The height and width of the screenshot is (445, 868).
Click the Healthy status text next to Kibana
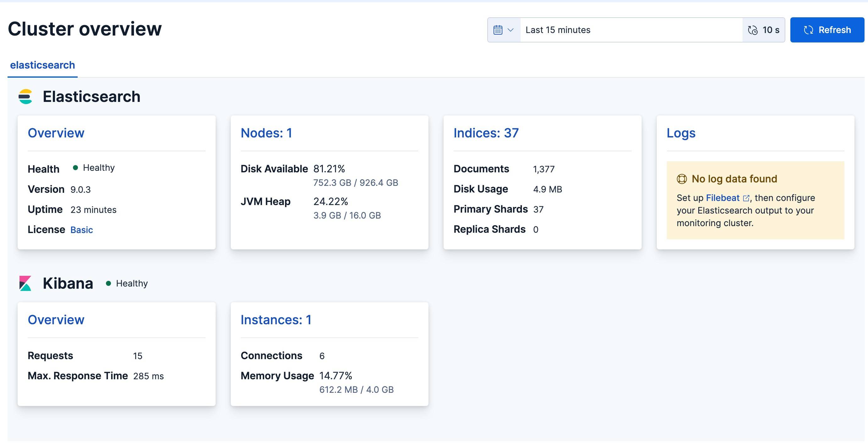pos(132,284)
